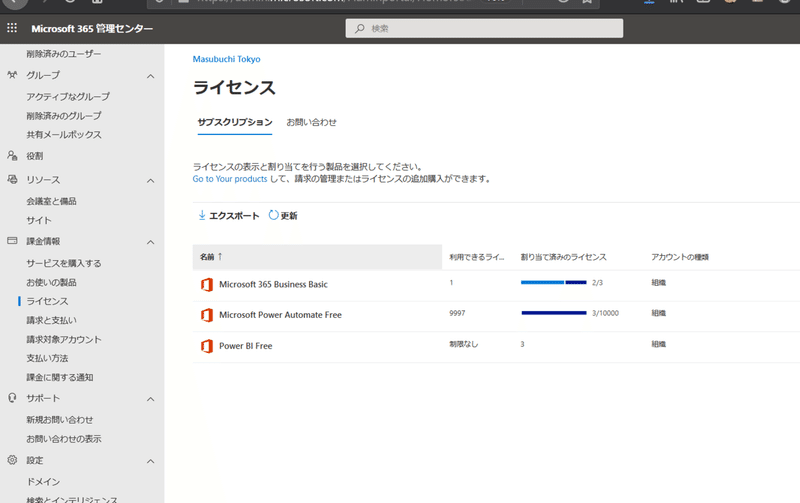Open the app launcher waffle icon
The height and width of the screenshot is (503, 800).
[x=12, y=28]
